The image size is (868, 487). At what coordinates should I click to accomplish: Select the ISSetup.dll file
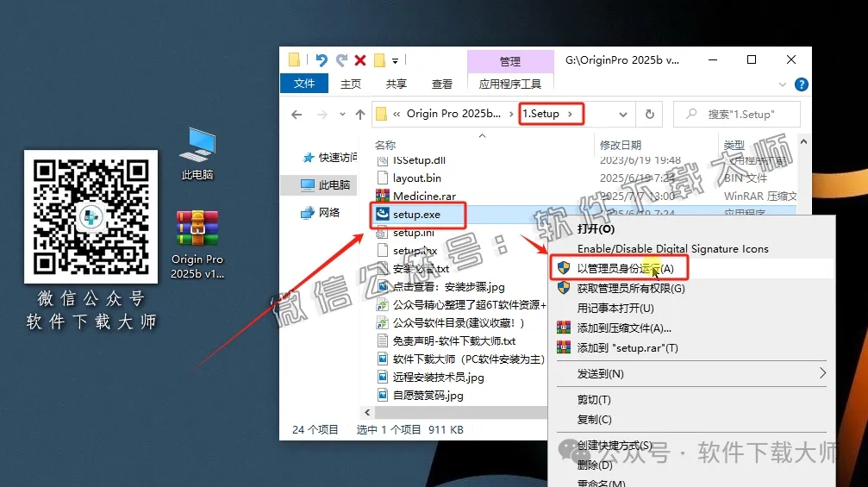pos(419,160)
